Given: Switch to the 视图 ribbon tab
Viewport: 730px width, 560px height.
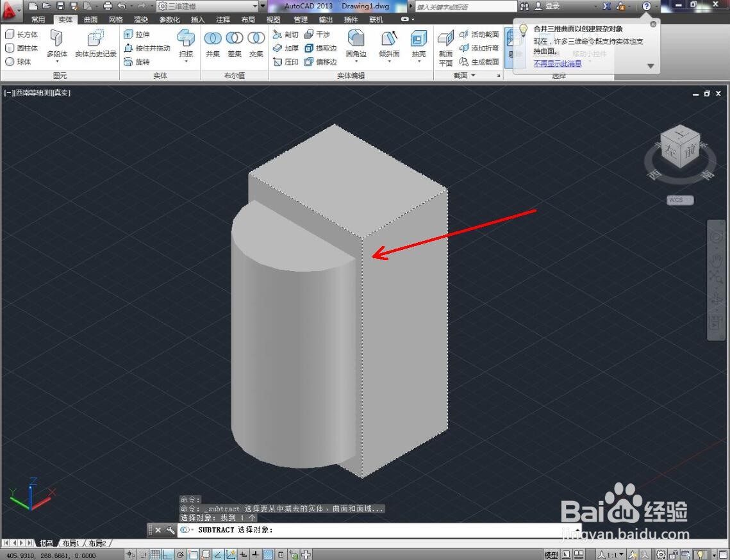Looking at the screenshot, I should click(x=273, y=20).
